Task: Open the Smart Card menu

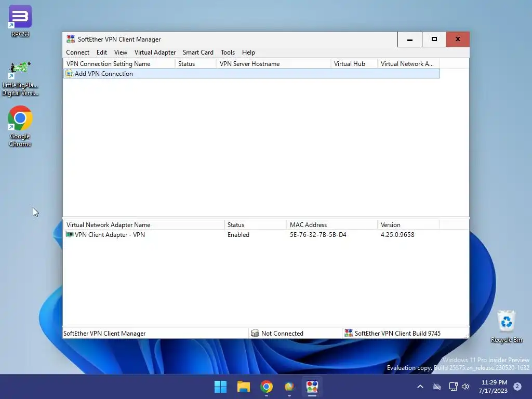Action: coord(198,52)
